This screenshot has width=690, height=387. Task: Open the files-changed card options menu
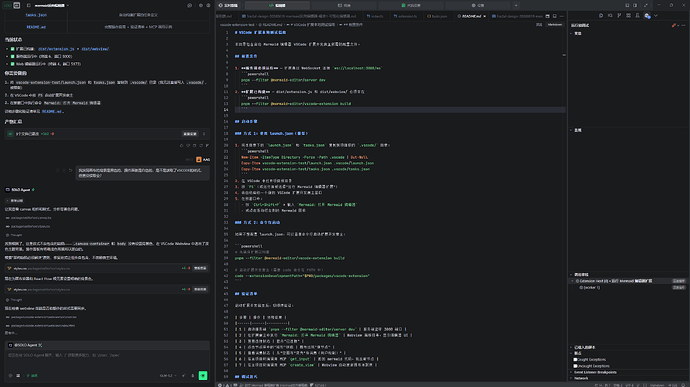point(204,134)
